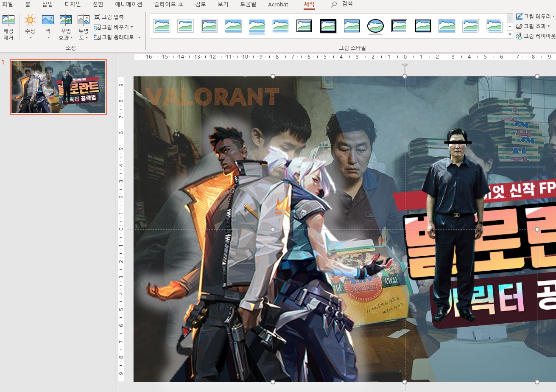This screenshot has height=392, width=556.
Task: Select slide 1 thumbnail in the panel
Action: pyautogui.click(x=58, y=87)
